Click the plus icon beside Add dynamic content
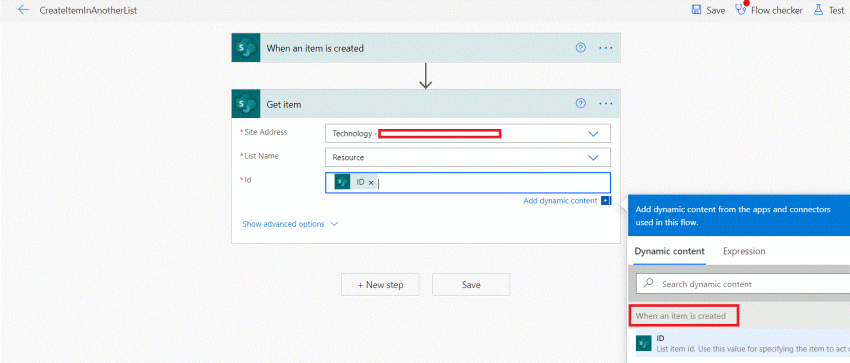Image resolution: width=850 pixels, height=363 pixels. (x=606, y=200)
